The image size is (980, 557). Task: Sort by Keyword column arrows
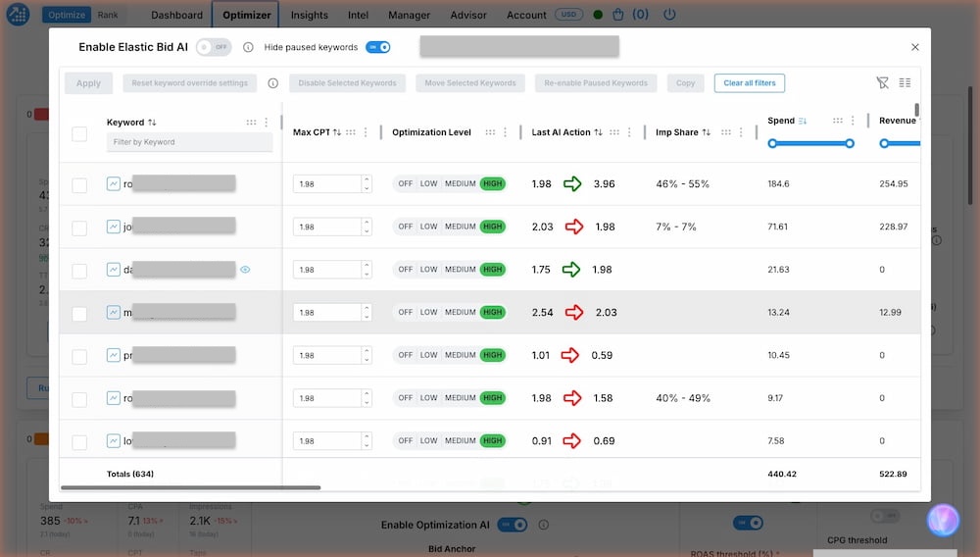[152, 123]
